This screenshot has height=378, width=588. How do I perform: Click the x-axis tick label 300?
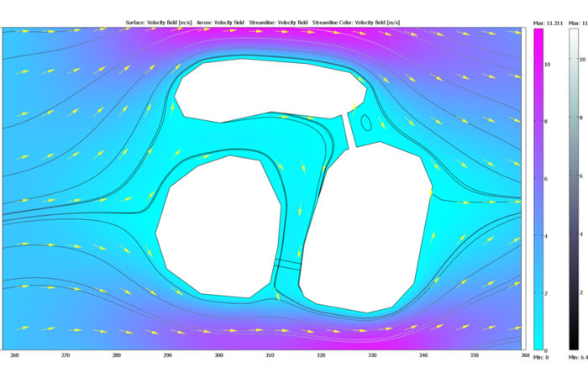point(218,356)
